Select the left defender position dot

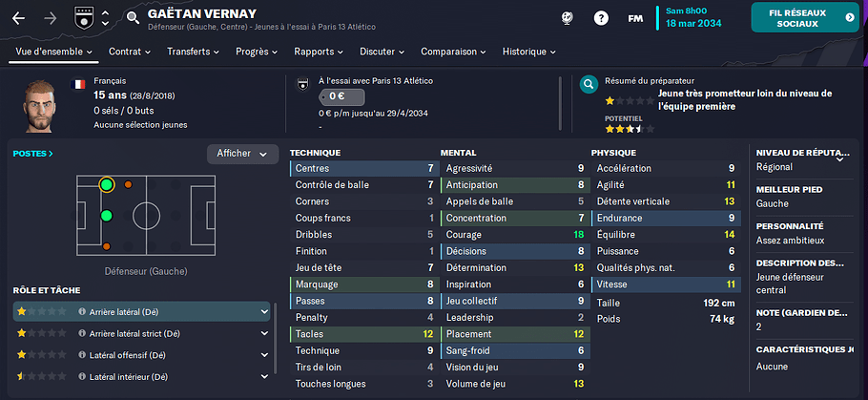[107, 184]
